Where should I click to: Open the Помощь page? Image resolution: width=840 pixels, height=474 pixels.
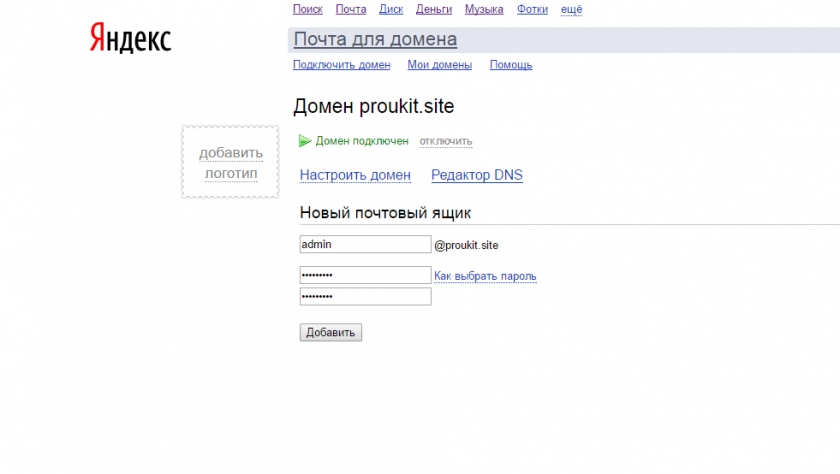coord(510,65)
